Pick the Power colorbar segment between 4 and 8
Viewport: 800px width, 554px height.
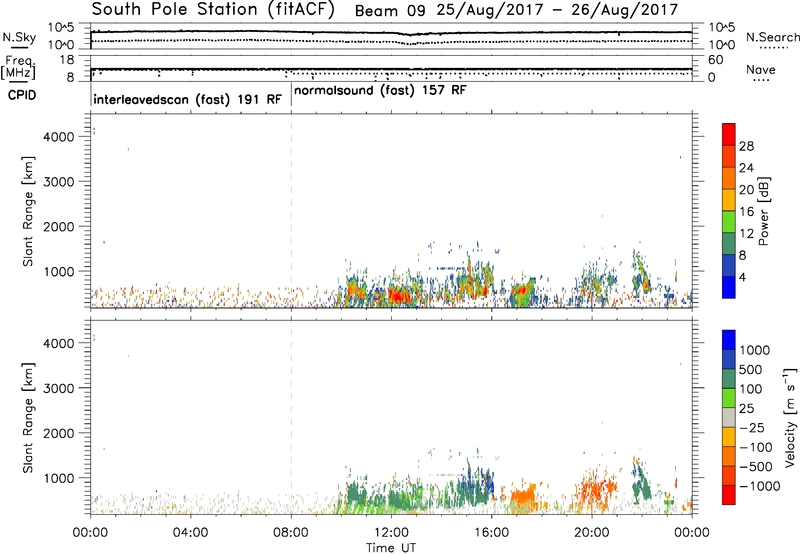pyautogui.click(x=729, y=266)
